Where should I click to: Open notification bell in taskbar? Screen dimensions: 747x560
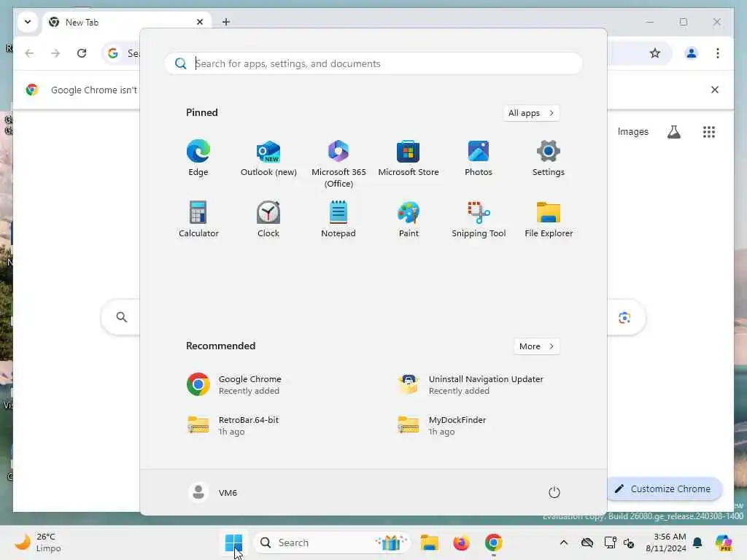[x=697, y=542]
